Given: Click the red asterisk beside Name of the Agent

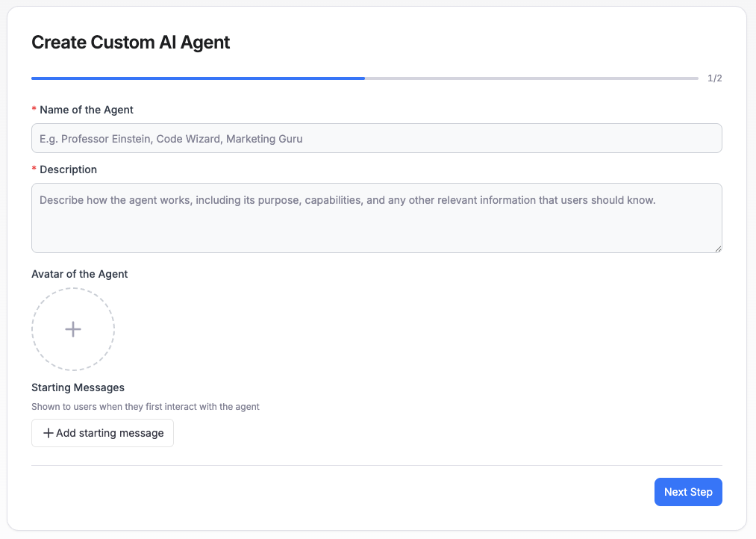Looking at the screenshot, I should click(x=34, y=109).
